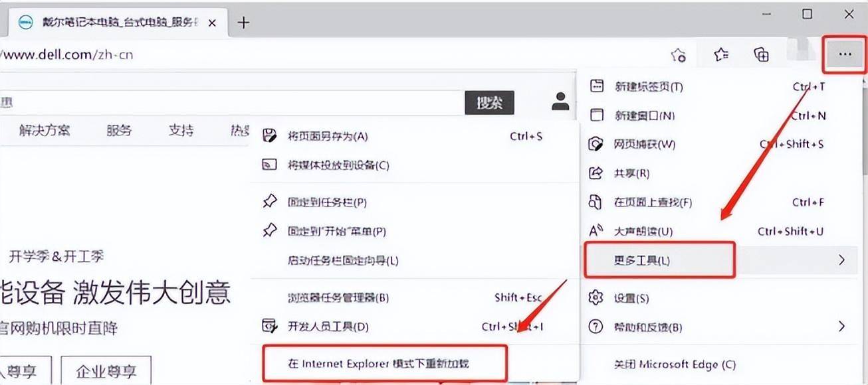
Task: Click the 开学季&开工季 text
Action: pyautogui.click(x=56, y=256)
